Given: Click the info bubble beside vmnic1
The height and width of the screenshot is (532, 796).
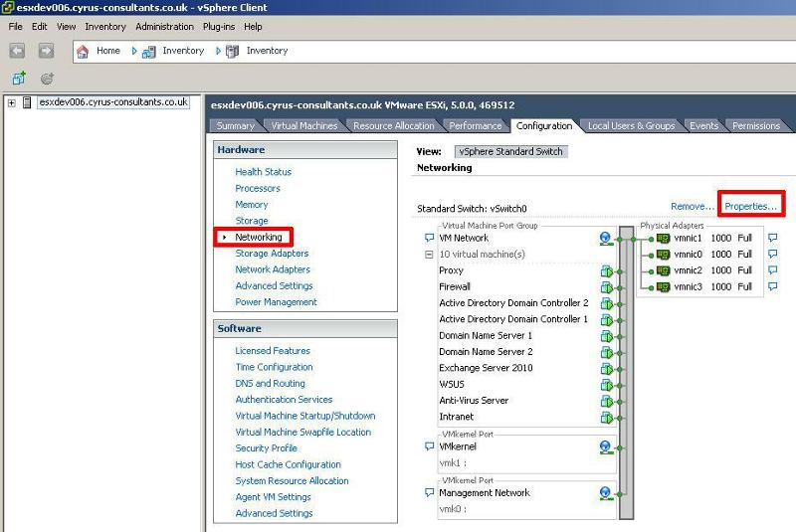Looking at the screenshot, I should click(x=773, y=238).
